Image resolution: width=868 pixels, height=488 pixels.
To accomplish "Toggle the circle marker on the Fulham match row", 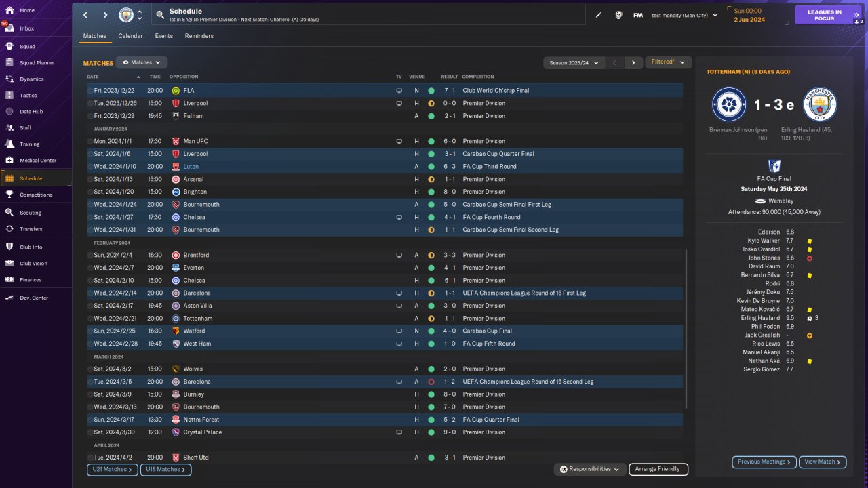I will (90, 116).
